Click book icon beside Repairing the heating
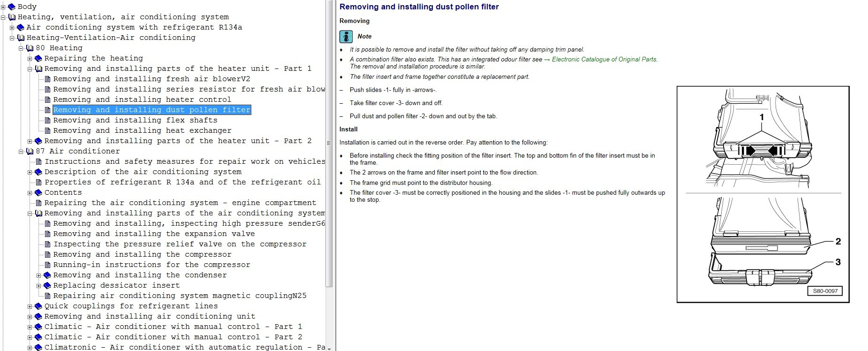This screenshot has width=868, height=351. click(x=38, y=59)
